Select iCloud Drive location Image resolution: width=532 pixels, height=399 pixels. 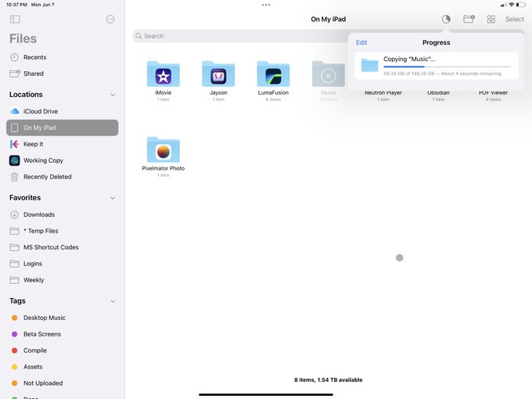tap(63, 111)
